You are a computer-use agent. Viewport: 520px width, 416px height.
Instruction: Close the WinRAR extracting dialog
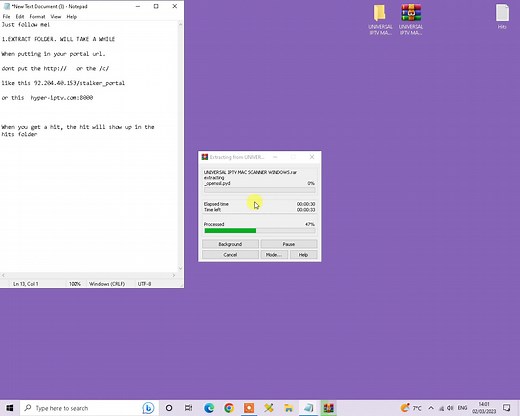tap(312, 157)
